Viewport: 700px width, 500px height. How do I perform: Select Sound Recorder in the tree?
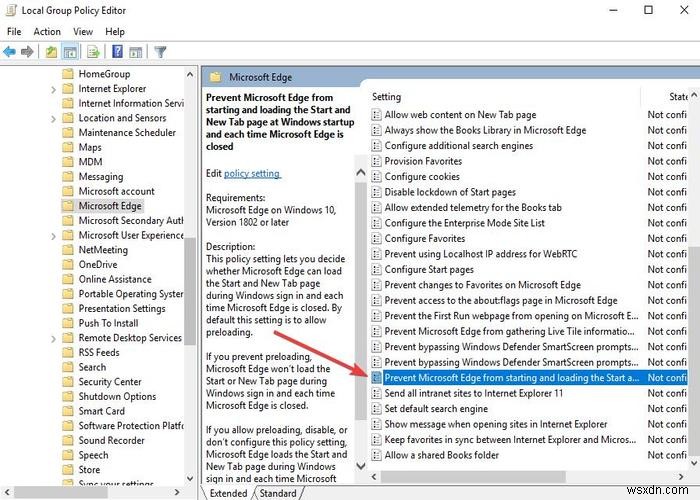point(112,440)
